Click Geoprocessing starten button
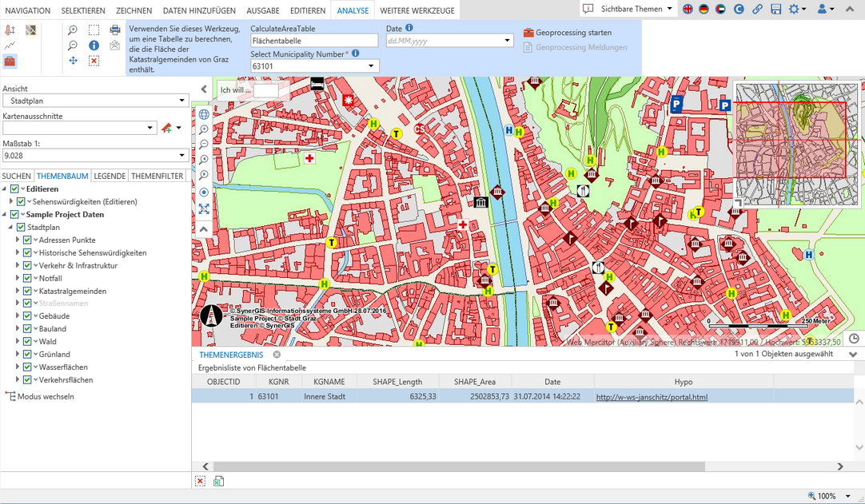Image resolution: width=865 pixels, height=504 pixels. pos(568,33)
